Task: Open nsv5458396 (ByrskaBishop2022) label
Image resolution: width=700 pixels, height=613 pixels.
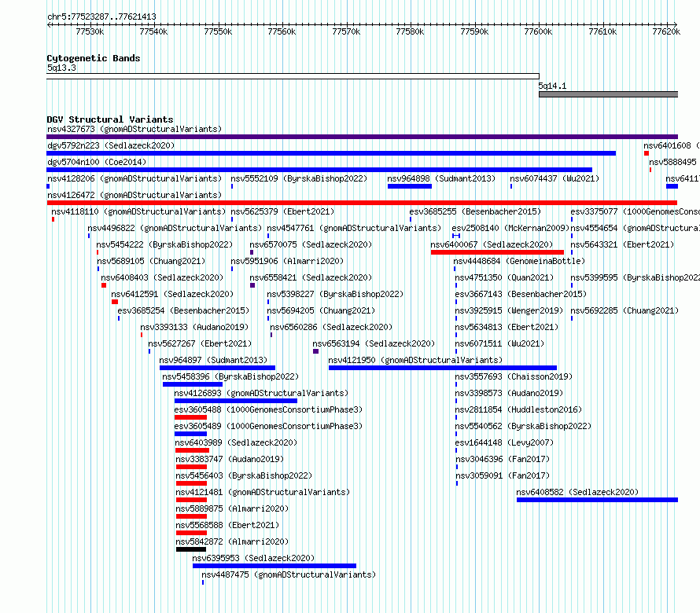Action: [x=230, y=376]
